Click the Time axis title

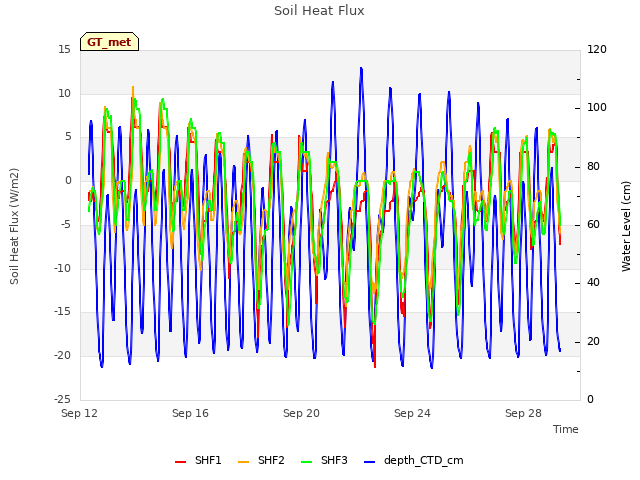click(566, 429)
